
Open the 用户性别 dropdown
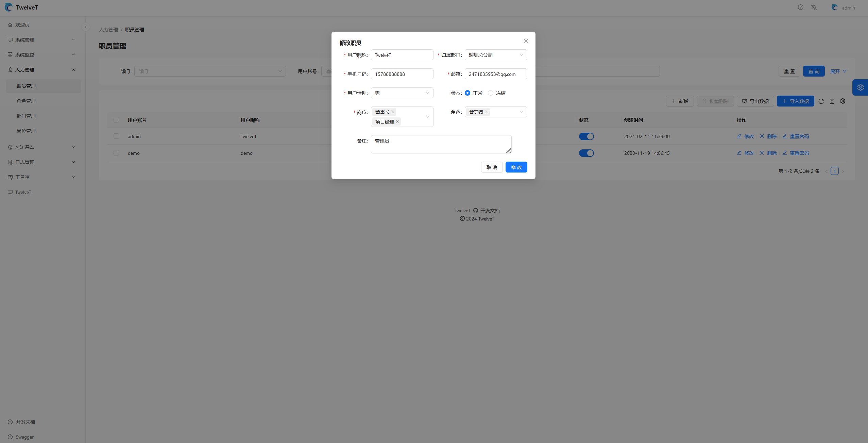[x=402, y=93]
